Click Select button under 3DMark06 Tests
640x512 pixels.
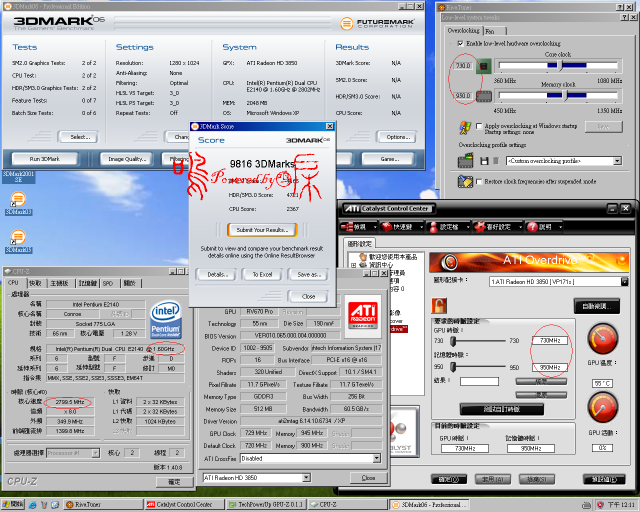79,137
